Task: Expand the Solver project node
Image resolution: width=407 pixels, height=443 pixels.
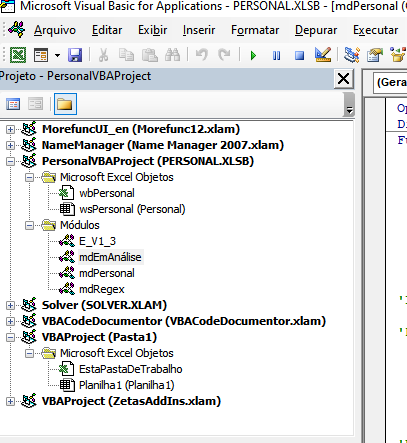Action: click(x=10, y=305)
